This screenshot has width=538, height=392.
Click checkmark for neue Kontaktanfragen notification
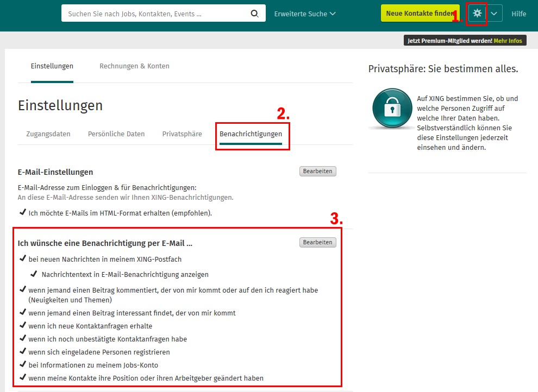click(x=22, y=326)
